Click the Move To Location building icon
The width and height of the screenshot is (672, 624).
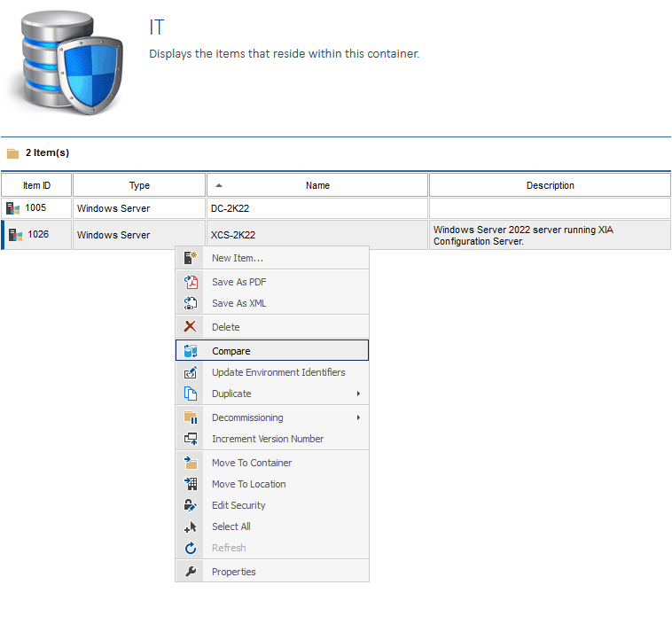tap(190, 484)
